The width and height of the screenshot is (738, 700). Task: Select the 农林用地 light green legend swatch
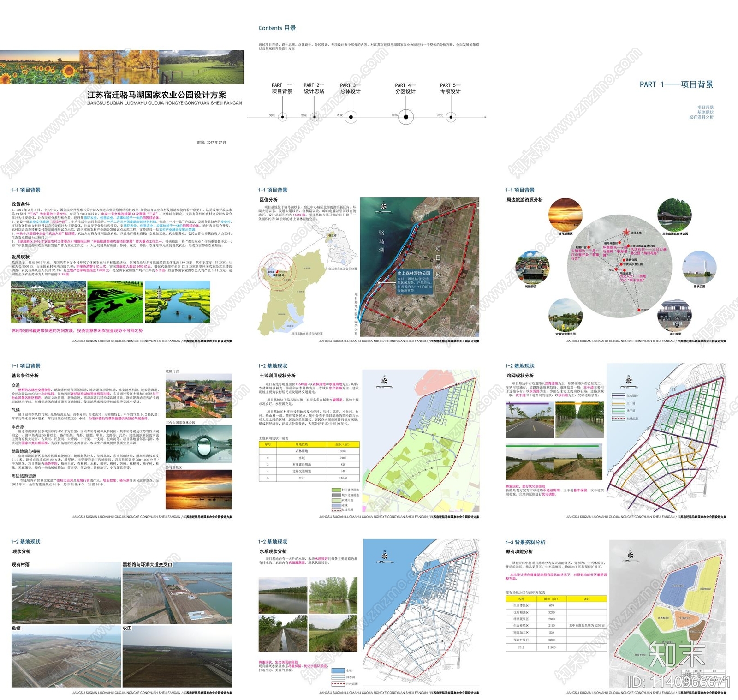336,500
